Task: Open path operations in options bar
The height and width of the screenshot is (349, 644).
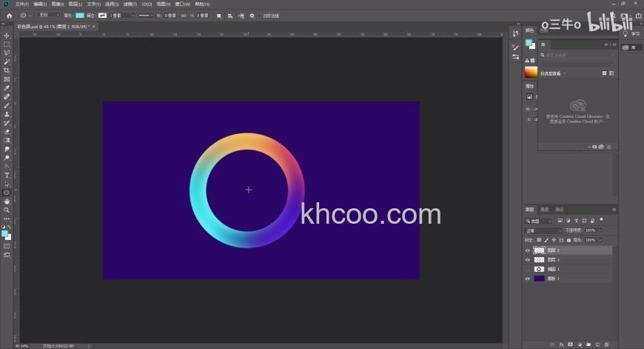Action: click(219, 16)
